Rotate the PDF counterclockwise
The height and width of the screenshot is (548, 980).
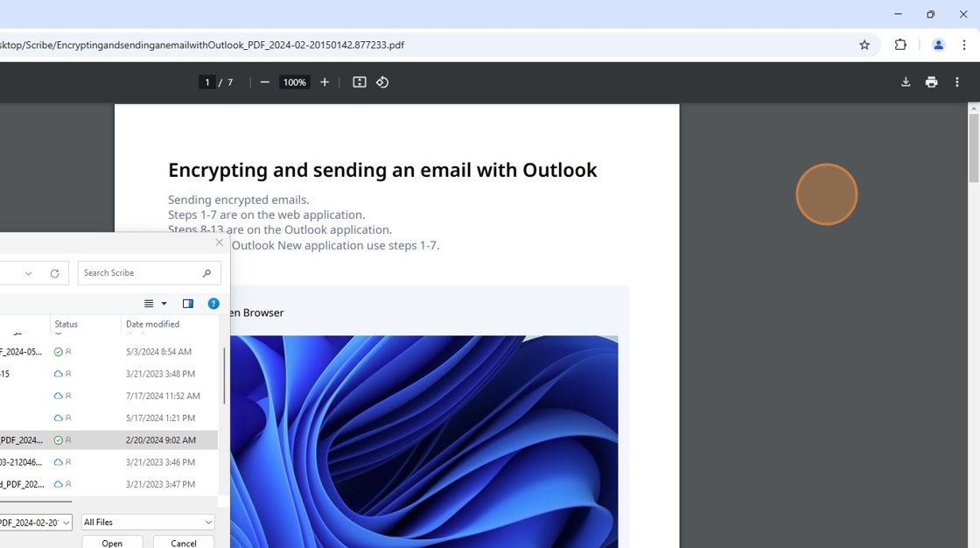382,82
